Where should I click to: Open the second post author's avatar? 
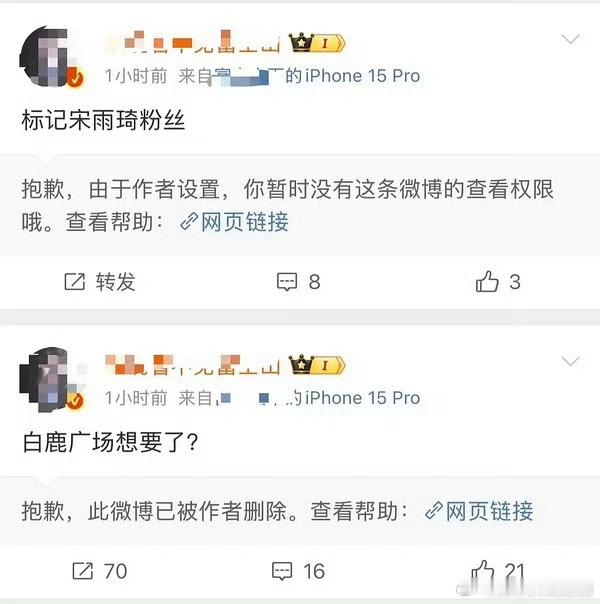pyautogui.click(x=50, y=379)
